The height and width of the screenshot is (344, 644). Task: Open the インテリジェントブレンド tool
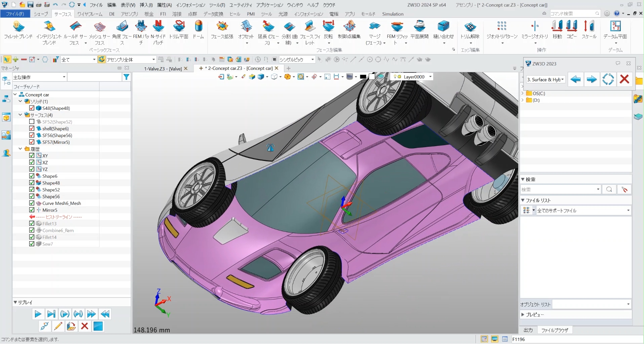point(49,33)
